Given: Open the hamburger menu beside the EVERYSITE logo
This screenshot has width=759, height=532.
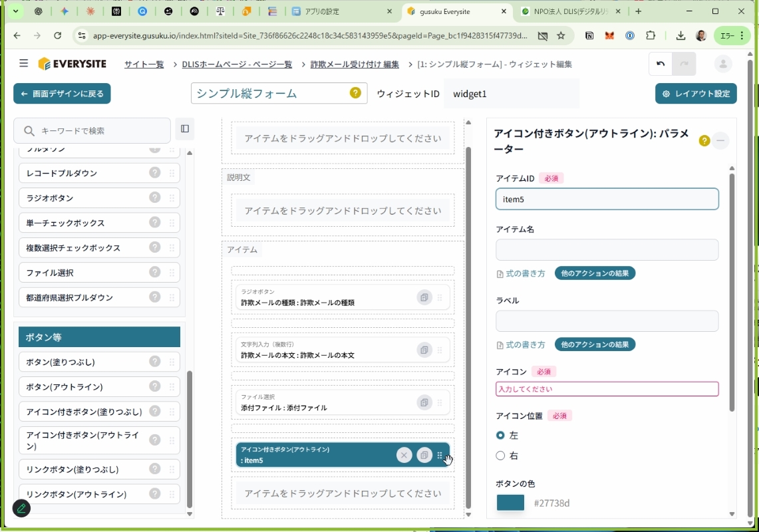Looking at the screenshot, I should coord(24,64).
